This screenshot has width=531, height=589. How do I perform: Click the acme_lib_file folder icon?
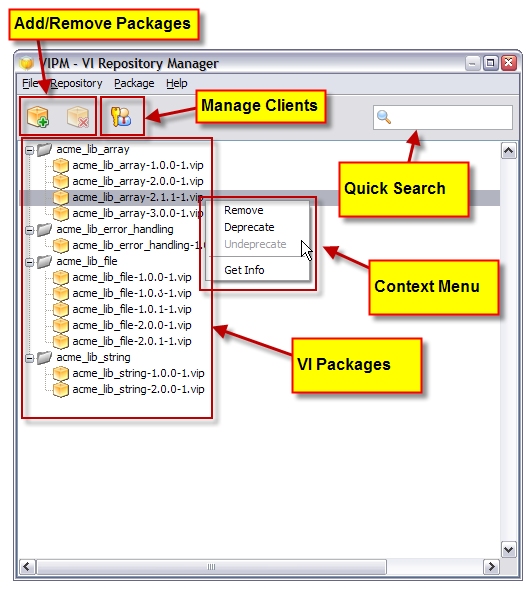[x=44, y=261]
